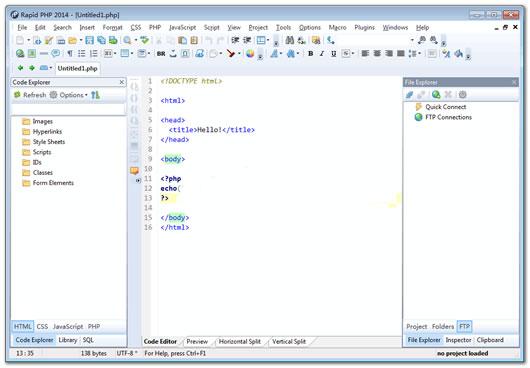Insert a comment with speech bubble icon
Image resolution: width=530 pixels, height=368 pixels.
pos(56,53)
